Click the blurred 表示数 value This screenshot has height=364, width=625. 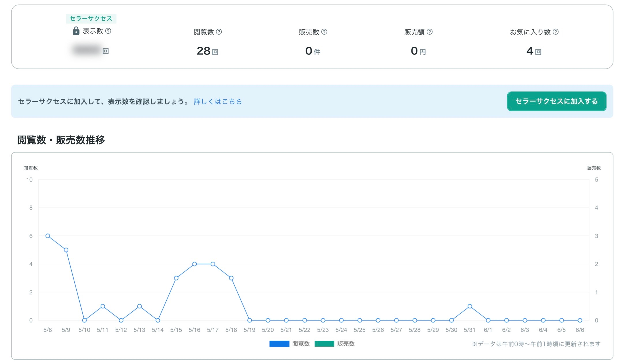coord(87,50)
